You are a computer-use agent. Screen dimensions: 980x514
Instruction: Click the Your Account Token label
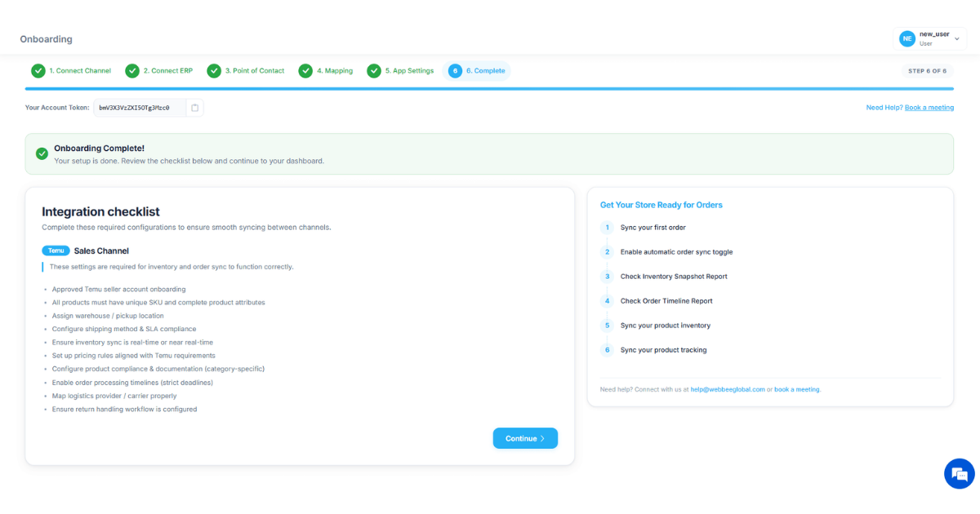57,108
